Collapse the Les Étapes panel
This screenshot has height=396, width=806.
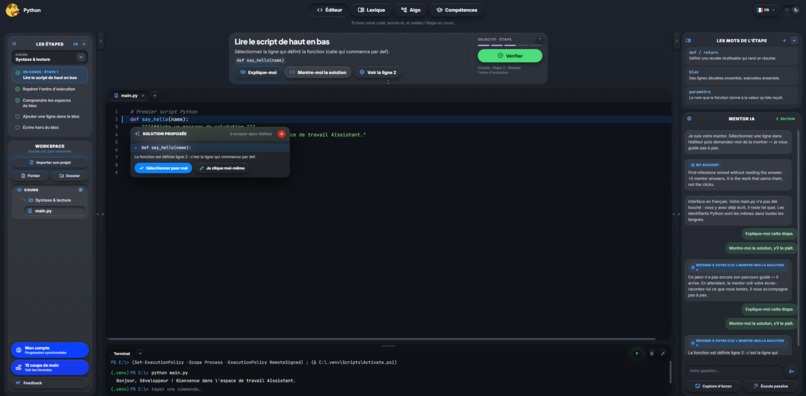(x=84, y=44)
